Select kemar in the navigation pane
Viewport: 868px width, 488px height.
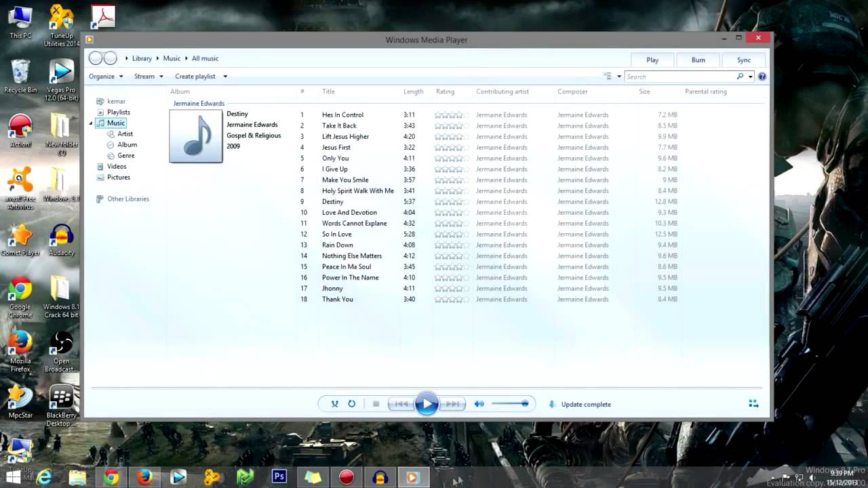[116, 101]
